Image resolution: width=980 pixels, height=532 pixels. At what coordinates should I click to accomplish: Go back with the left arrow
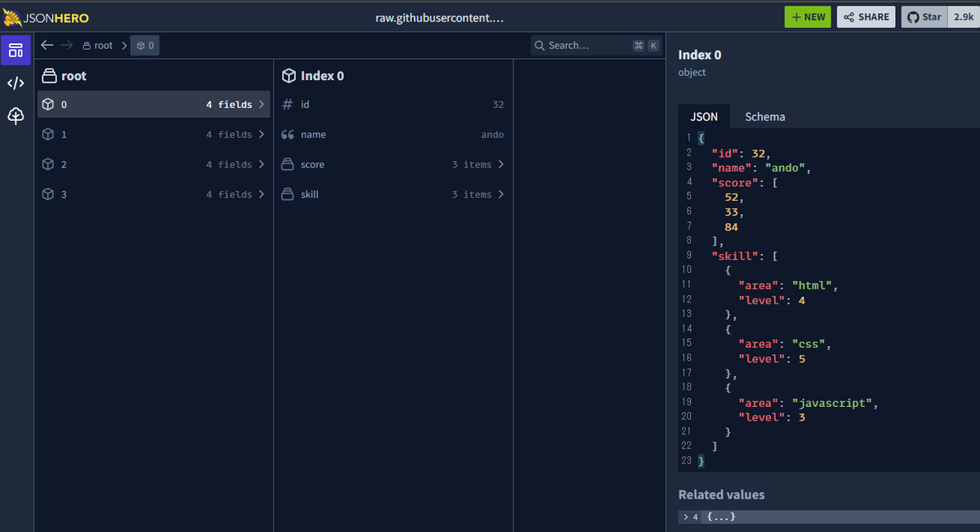(47, 45)
